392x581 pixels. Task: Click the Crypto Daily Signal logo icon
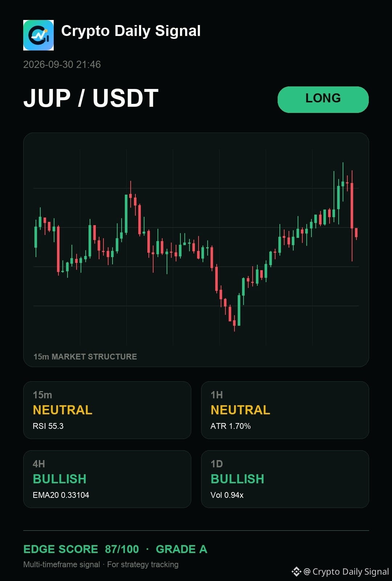tap(38, 35)
